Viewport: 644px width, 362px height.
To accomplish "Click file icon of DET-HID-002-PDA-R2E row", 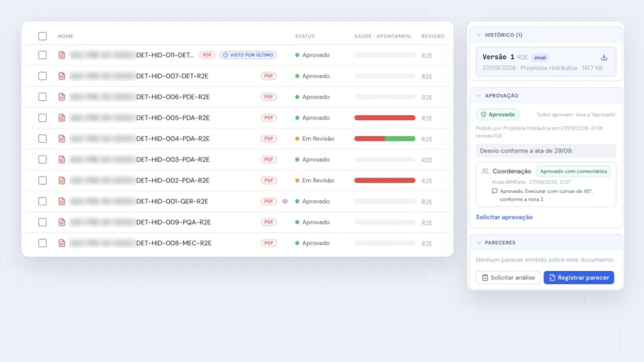I will tap(62, 181).
